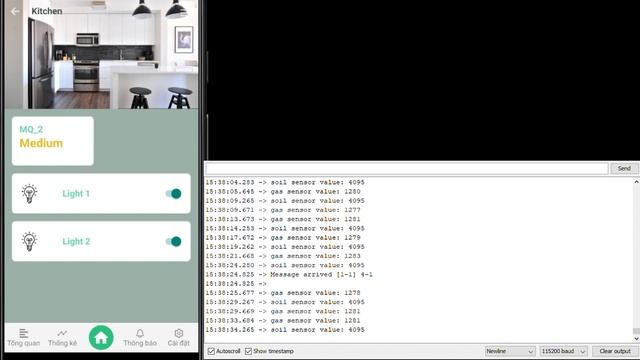Tap the kitchen header photo
Image resolution: width=640 pixels, height=360 pixels.
coord(102,54)
